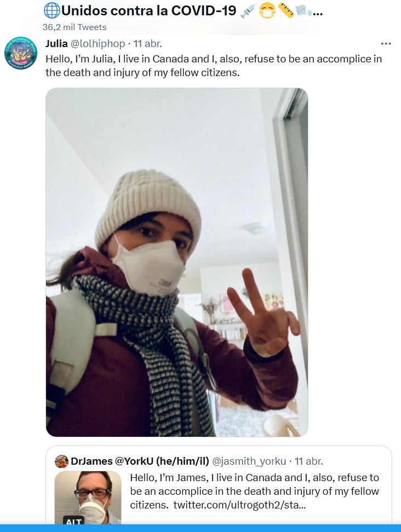Click the @jasmith_yorku handle
Viewport: 401px width, 532px height.
click(x=249, y=461)
